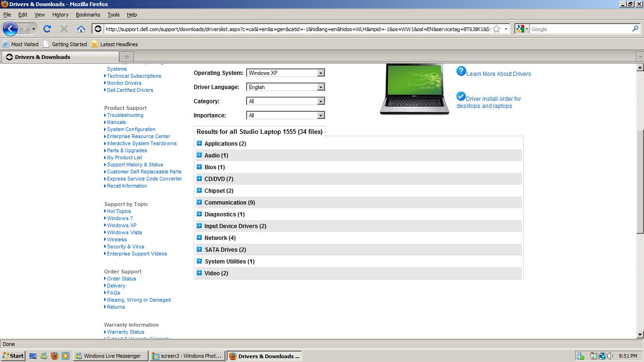Open the Latest Headlines feed bookmark
The image size is (644, 362).
point(115,44)
